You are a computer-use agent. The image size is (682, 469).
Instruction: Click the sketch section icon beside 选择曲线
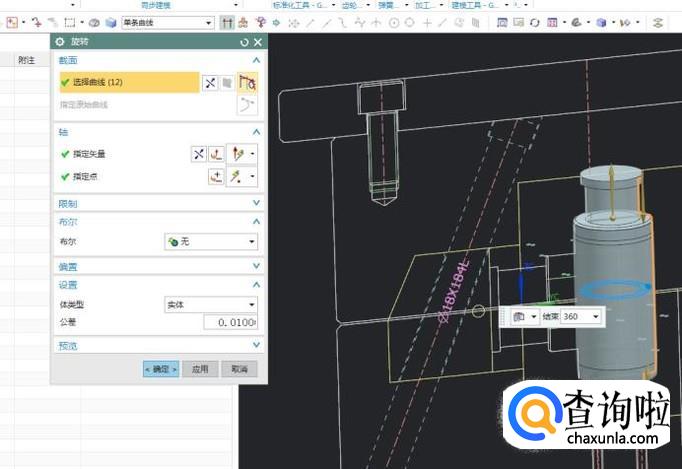tap(247, 83)
